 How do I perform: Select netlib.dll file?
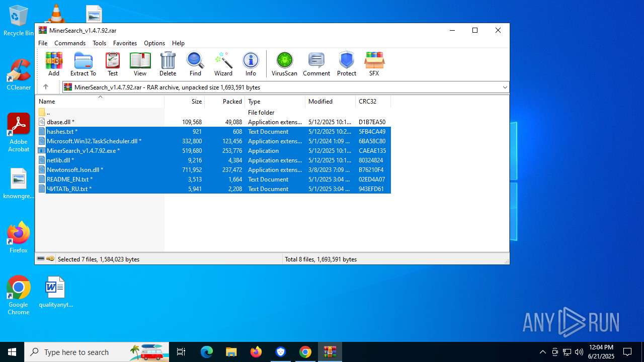click(213, 160)
